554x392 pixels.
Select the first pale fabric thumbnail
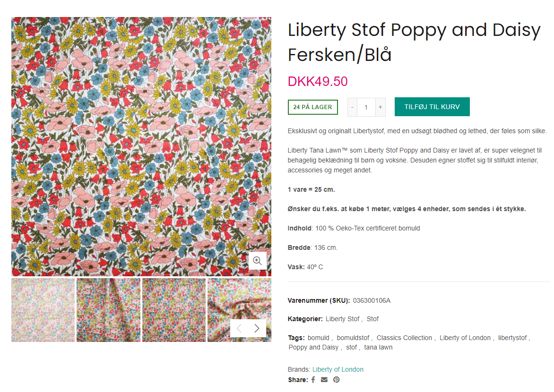(43, 310)
